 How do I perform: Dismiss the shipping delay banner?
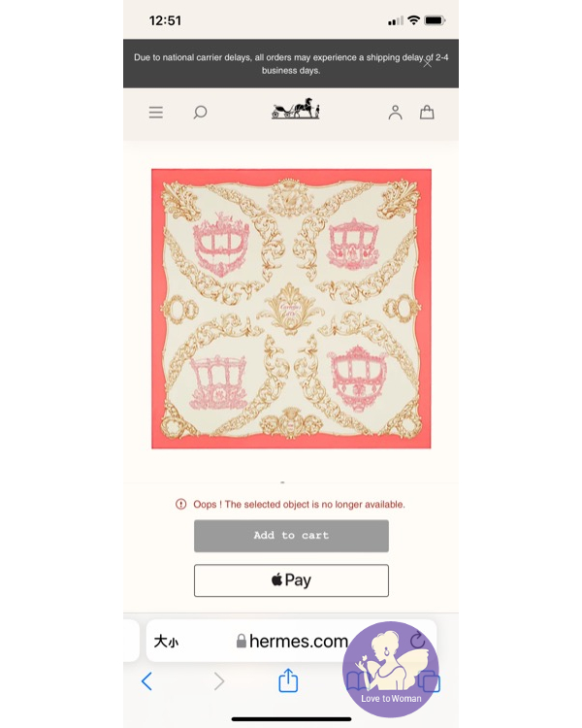click(x=428, y=64)
